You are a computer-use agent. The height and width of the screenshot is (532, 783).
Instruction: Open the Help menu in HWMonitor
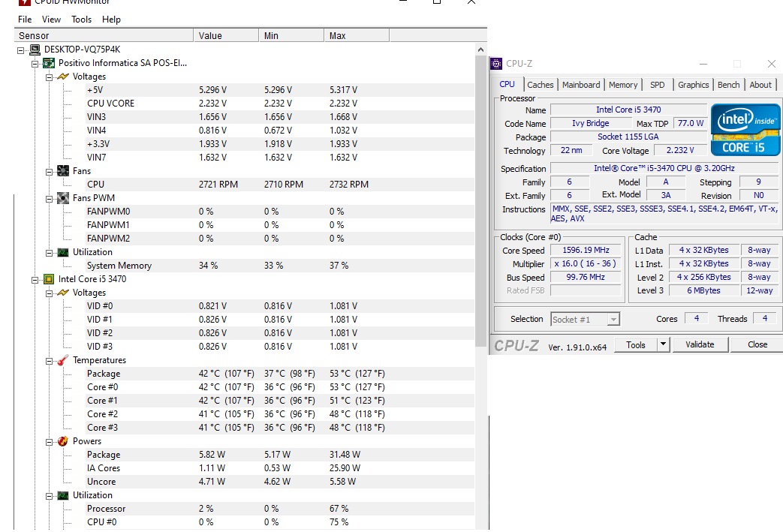(111, 20)
